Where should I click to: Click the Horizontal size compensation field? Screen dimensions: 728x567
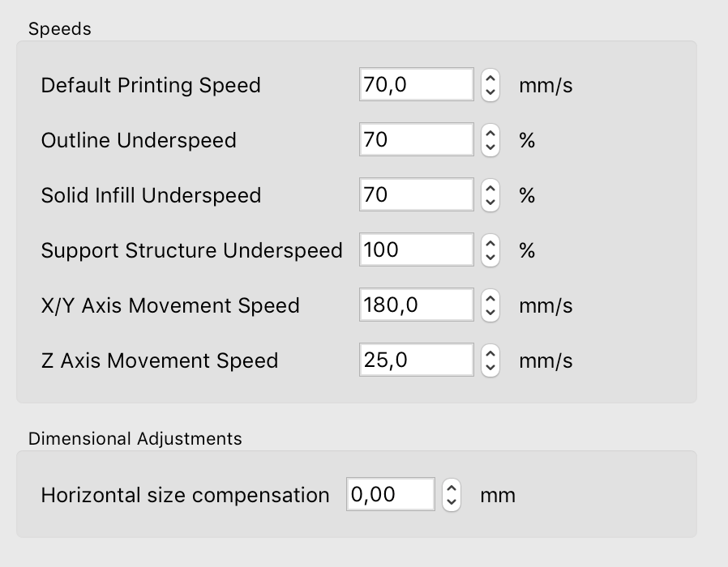390,495
